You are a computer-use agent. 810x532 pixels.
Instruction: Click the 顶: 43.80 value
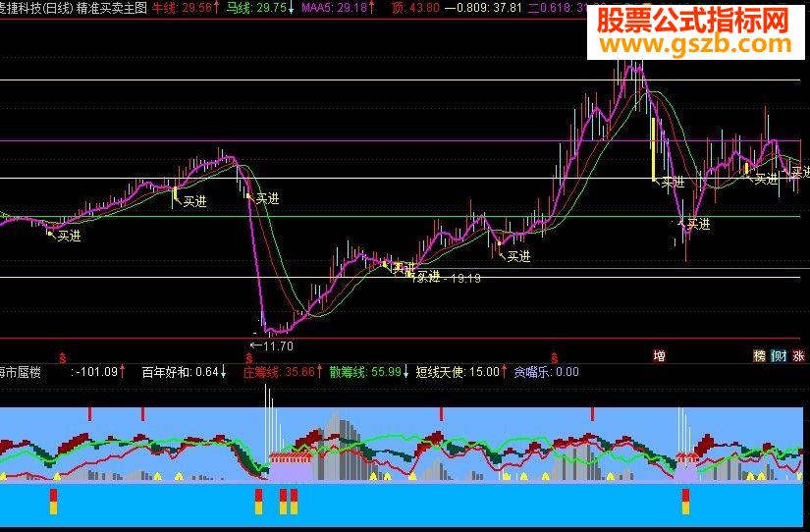[x=416, y=8]
